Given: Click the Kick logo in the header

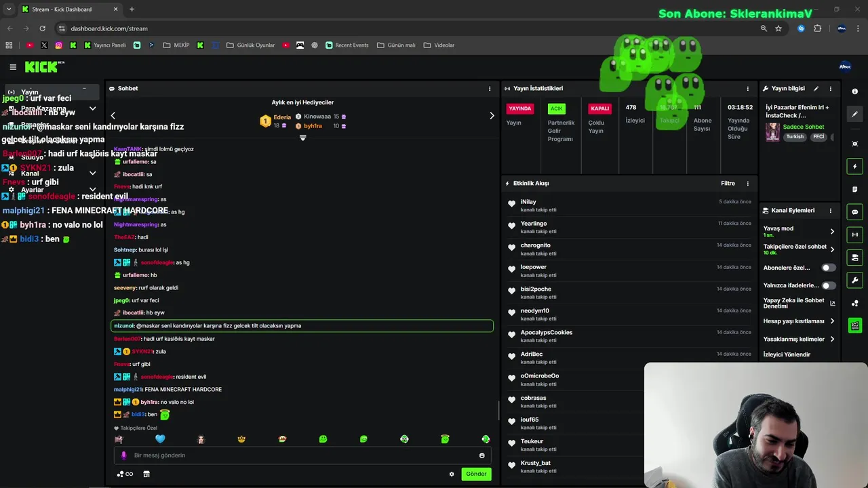Looking at the screenshot, I should [44, 66].
